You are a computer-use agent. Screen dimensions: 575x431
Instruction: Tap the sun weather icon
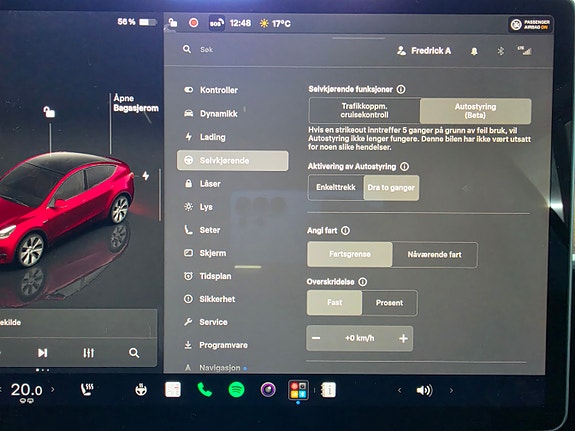pyautogui.click(x=264, y=23)
